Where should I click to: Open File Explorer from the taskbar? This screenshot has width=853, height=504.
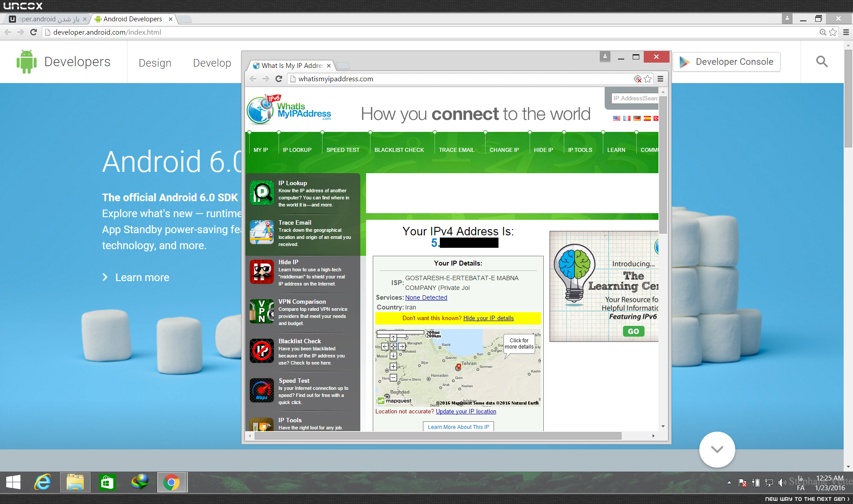click(75, 482)
